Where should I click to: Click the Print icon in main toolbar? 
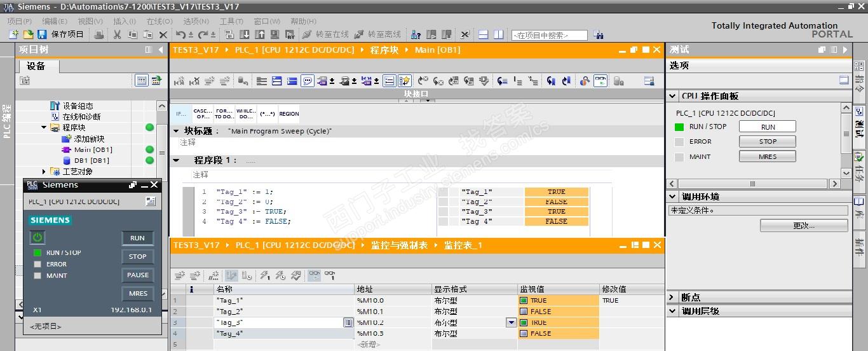click(x=98, y=34)
